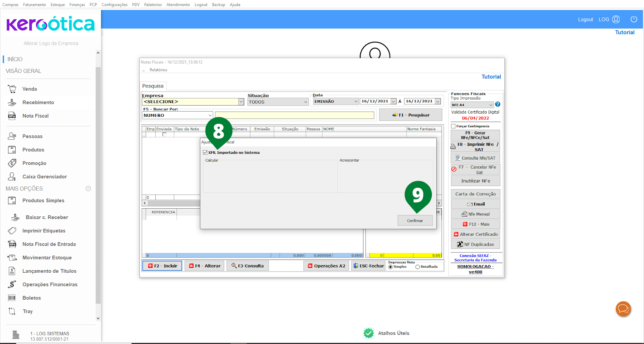Image resolution: width=644 pixels, height=344 pixels.
Task: Collapse the MAIS OPÇÕES section
Action: 88,189
